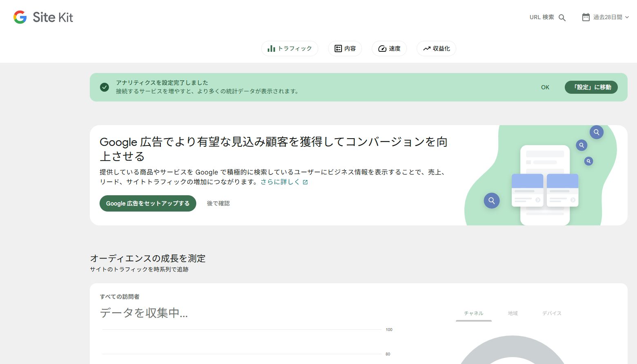Click the 後で確認 link

tap(218, 203)
